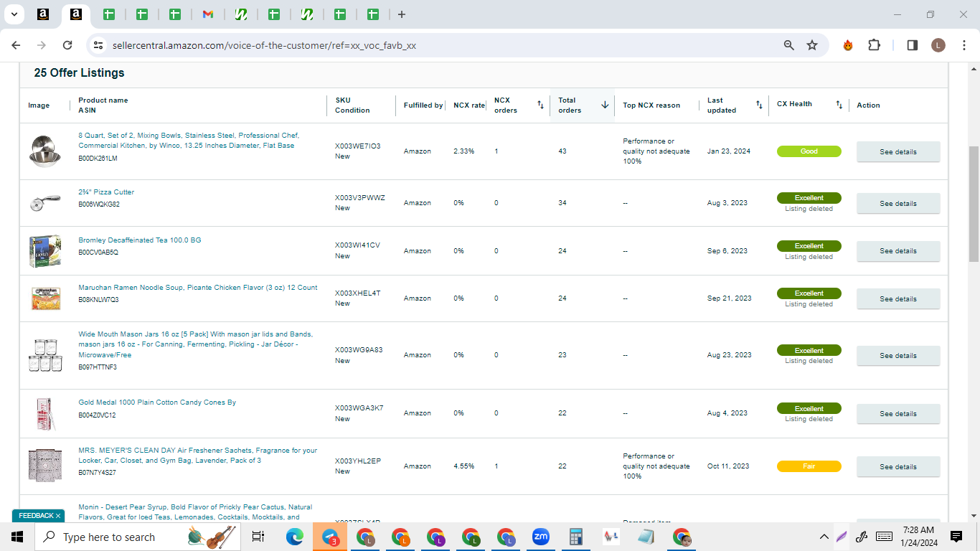This screenshot has width=980, height=551.
Task: Open the fire extension icon in toolbar
Action: click(848, 45)
